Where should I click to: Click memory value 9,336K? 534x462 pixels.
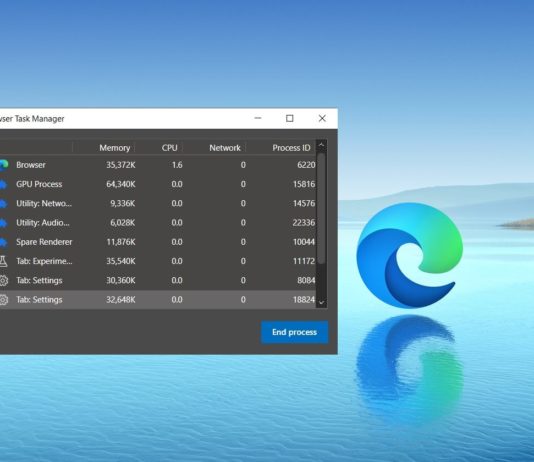[x=123, y=204]
